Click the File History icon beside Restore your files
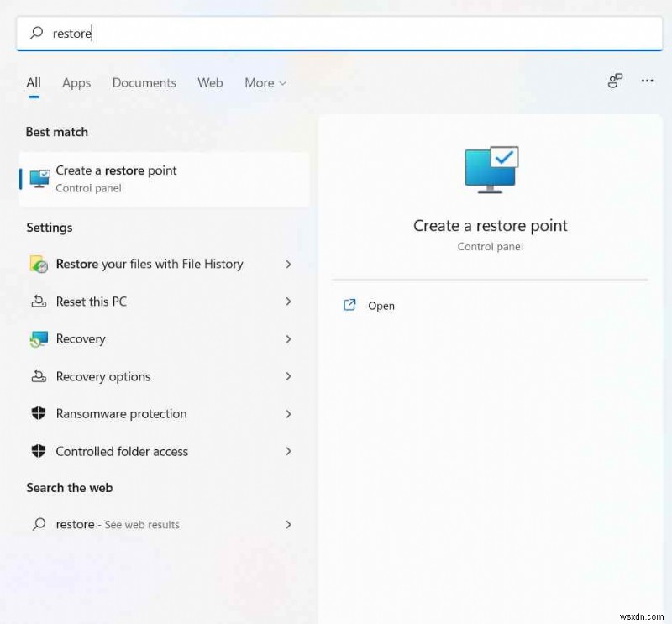The height and width of the screenshot is (624, 672). pos(39,264)
